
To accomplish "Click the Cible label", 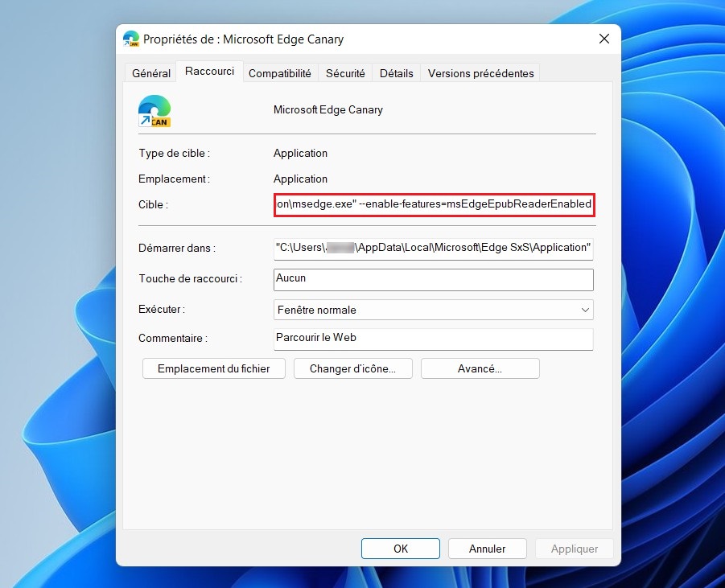I will tap(153, 205).
